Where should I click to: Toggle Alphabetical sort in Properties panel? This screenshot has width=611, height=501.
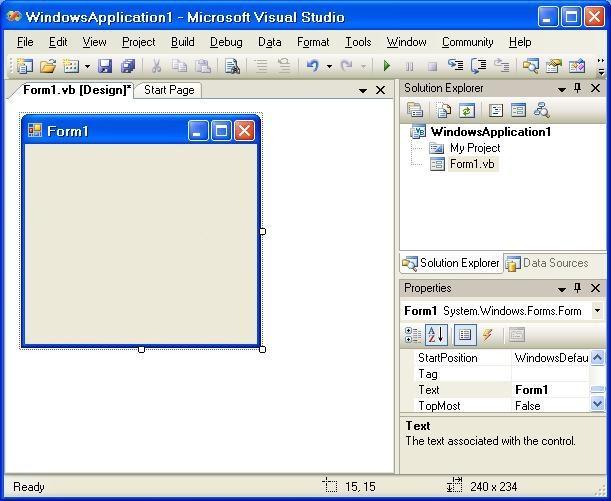click(x=436, y=335)
